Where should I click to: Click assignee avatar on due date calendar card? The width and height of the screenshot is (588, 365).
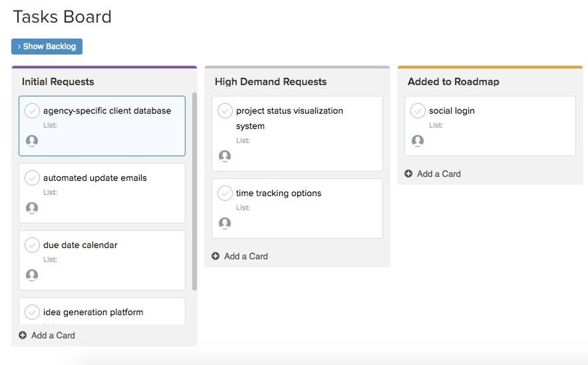32,275
